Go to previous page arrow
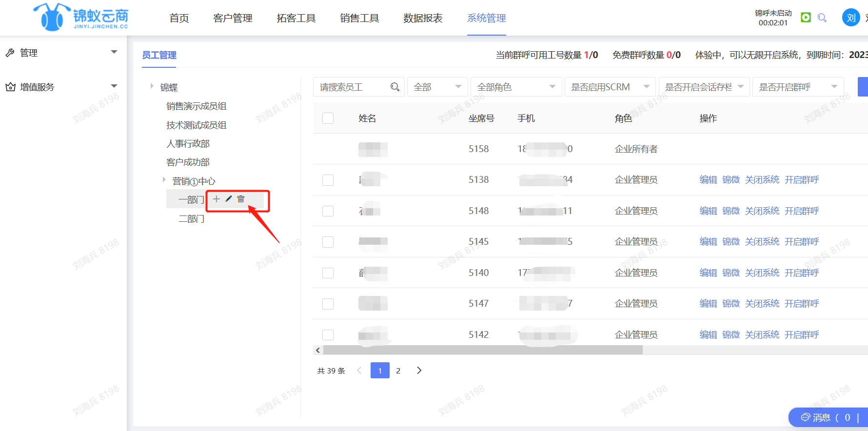Screen dimensions: 868x431 coord(359,371)
